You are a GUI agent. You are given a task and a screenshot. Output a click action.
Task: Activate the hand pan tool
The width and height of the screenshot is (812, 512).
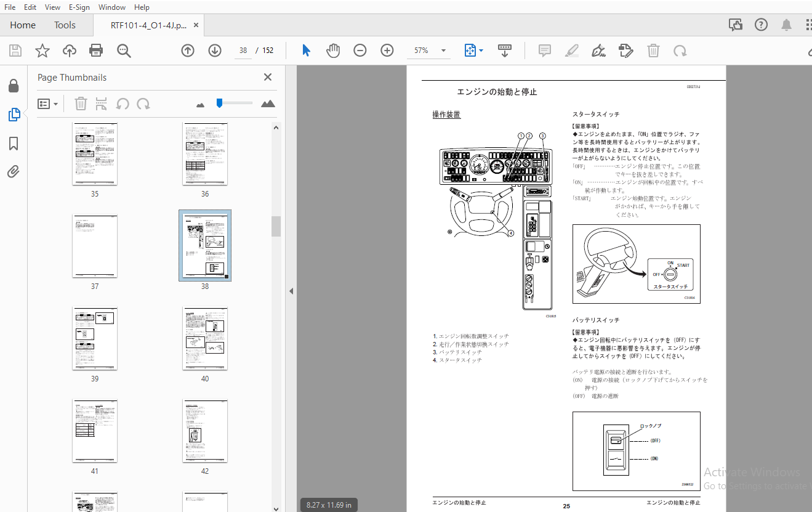333,51
